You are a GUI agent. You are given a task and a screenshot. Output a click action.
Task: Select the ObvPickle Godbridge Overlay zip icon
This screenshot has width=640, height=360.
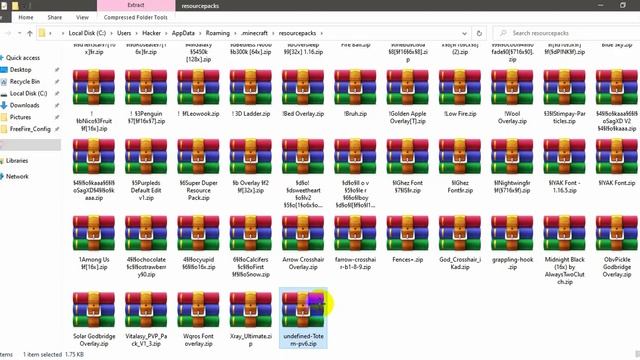coord(616,233)
